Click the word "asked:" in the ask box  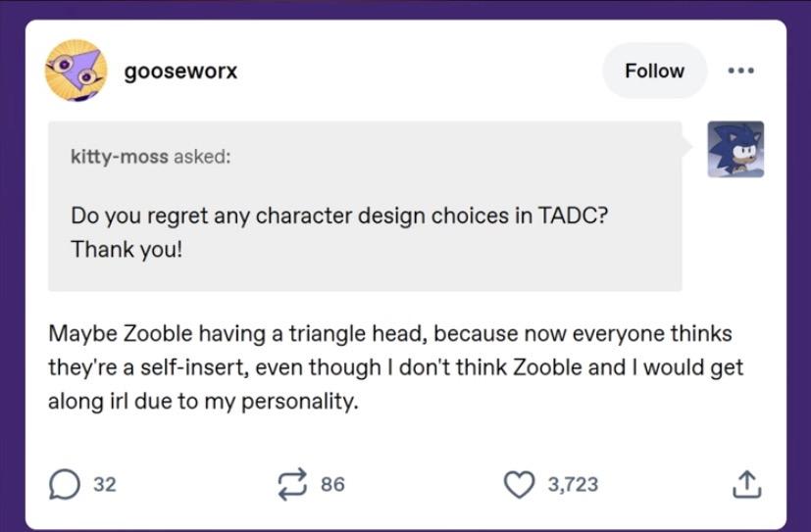[202, 157]
